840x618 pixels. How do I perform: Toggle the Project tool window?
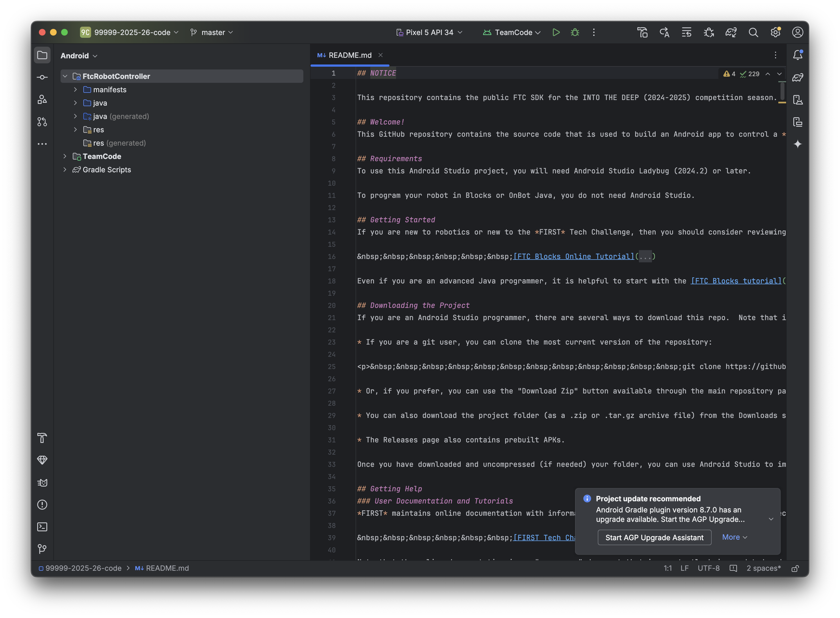click(x=42, y=55)
